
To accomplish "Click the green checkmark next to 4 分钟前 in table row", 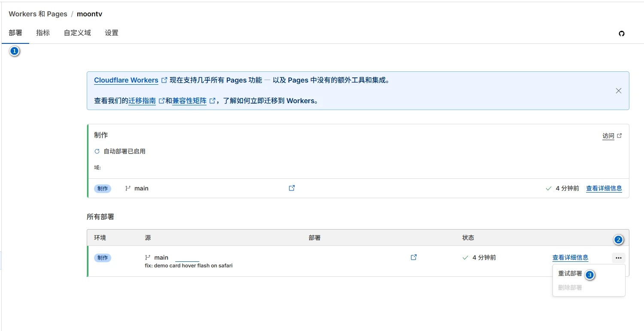I will [x=465, y=257].
